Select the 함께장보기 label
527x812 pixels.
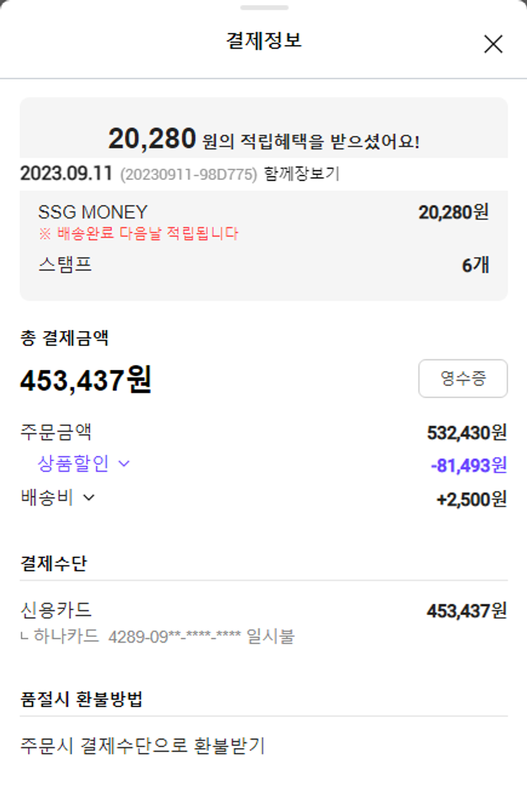[301, 174]
